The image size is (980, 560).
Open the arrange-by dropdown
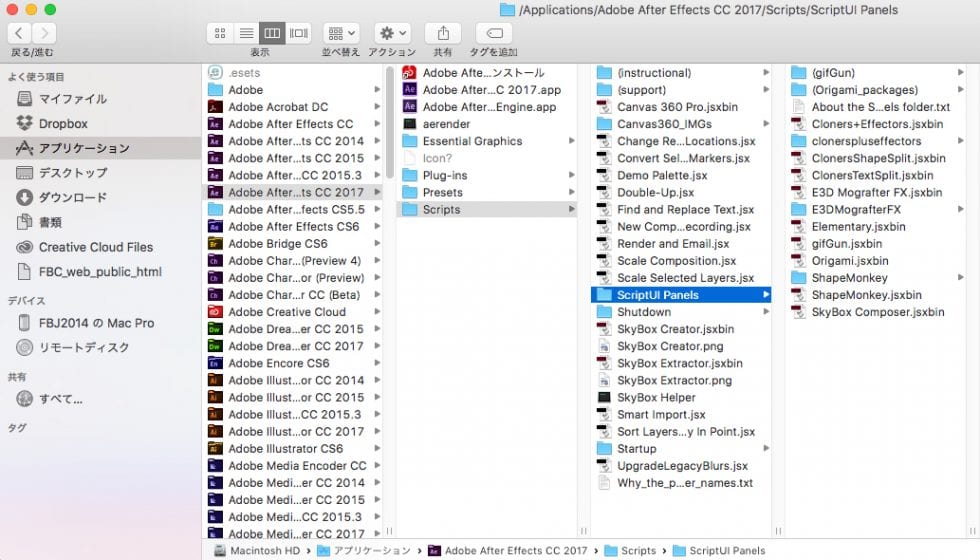[x=341, y=33]
